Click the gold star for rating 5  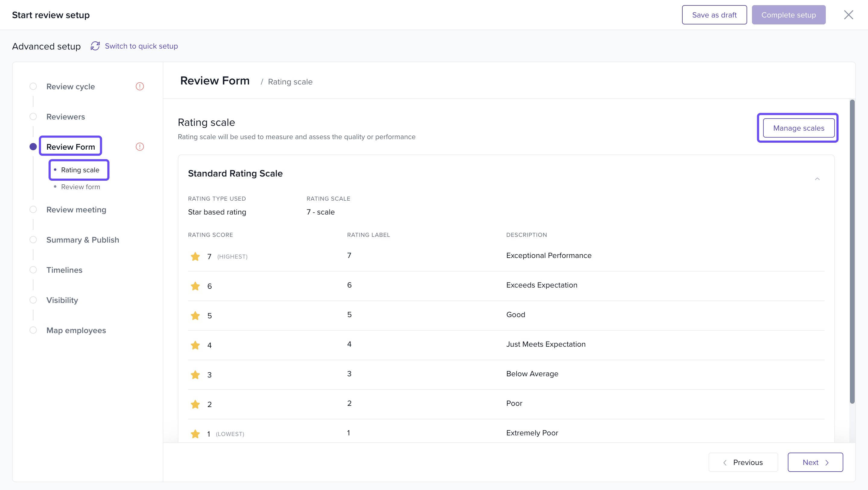click(195, 316)
